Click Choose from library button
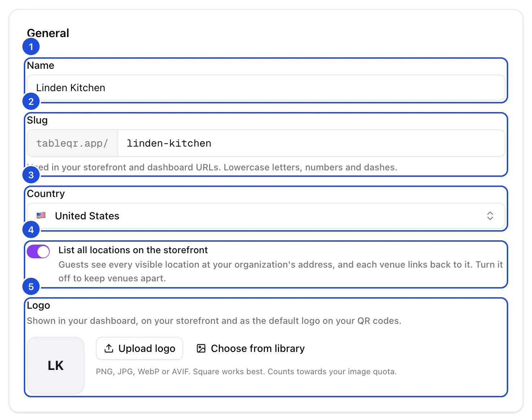This screenshot has height=420, width=532. [251, 348]
